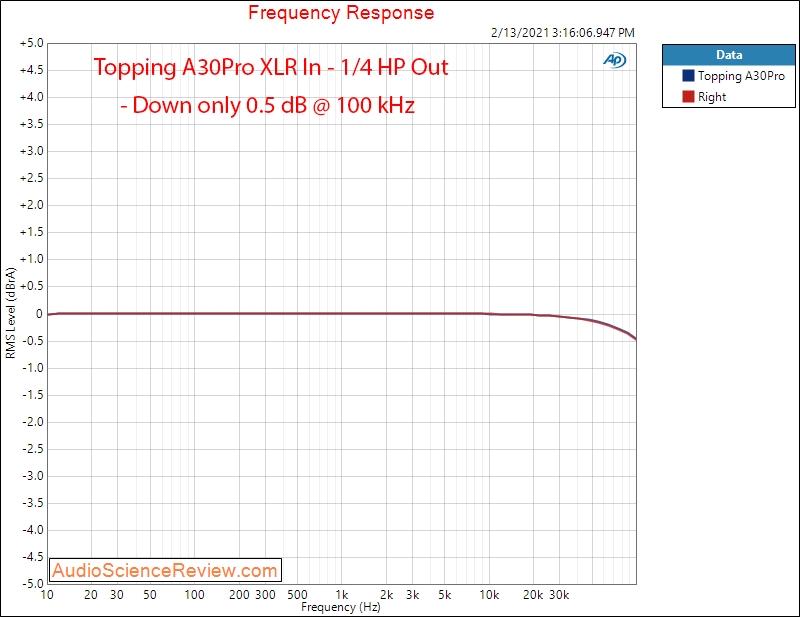Click the 'Frequency (Hz)' axis label
Screen dimensions: 800x617
tap(341, 607)
